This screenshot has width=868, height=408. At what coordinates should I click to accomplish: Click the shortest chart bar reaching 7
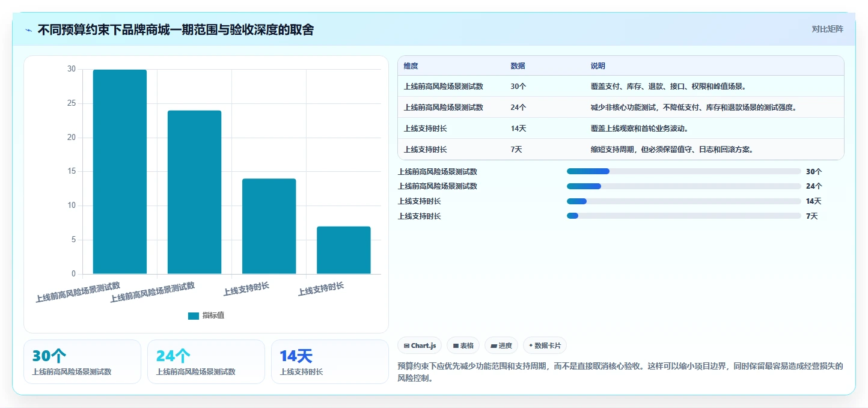point(343,250)
